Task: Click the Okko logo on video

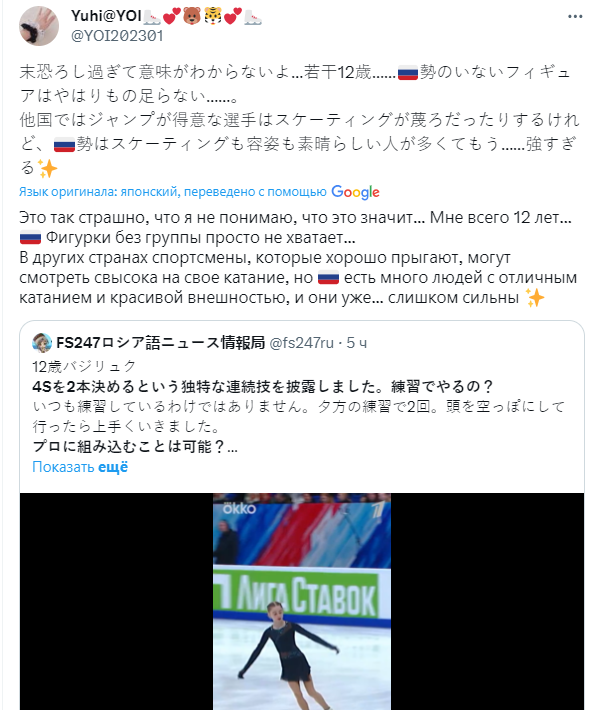Action: point(239,509)
